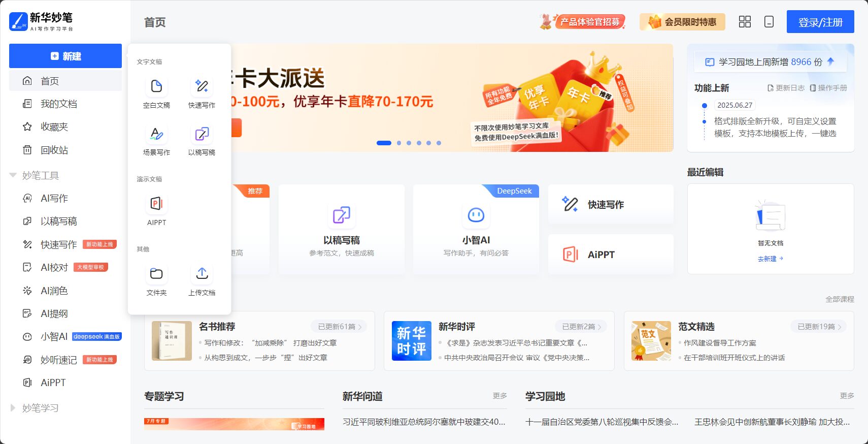Click the 7月专题 banner image
868x444 pixels.
tap(234, 424)
